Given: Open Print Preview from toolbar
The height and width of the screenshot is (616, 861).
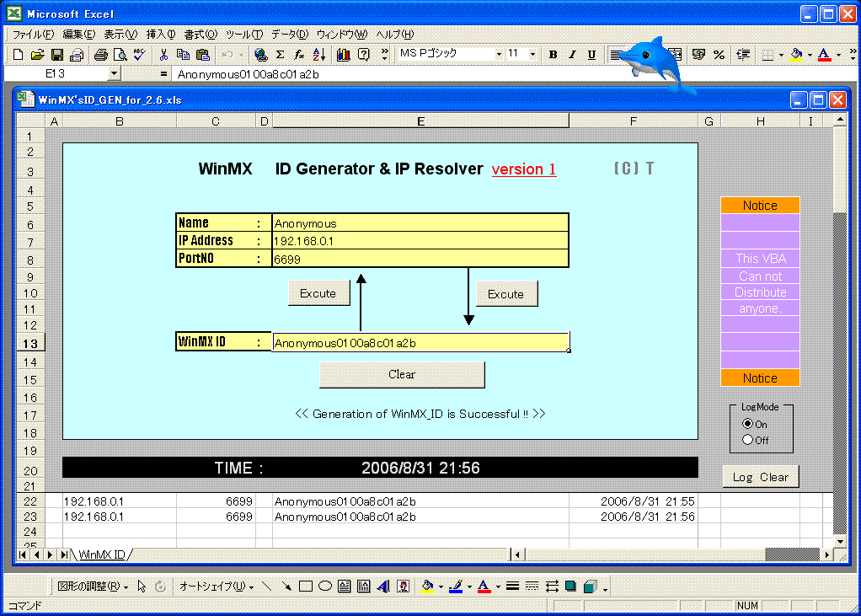Looking at the screenshot, I should pos(120,54).
